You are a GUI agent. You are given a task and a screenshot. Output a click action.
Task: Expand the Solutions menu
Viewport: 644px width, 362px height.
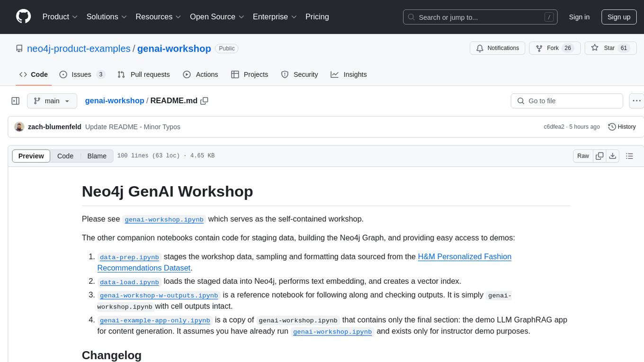107,17
